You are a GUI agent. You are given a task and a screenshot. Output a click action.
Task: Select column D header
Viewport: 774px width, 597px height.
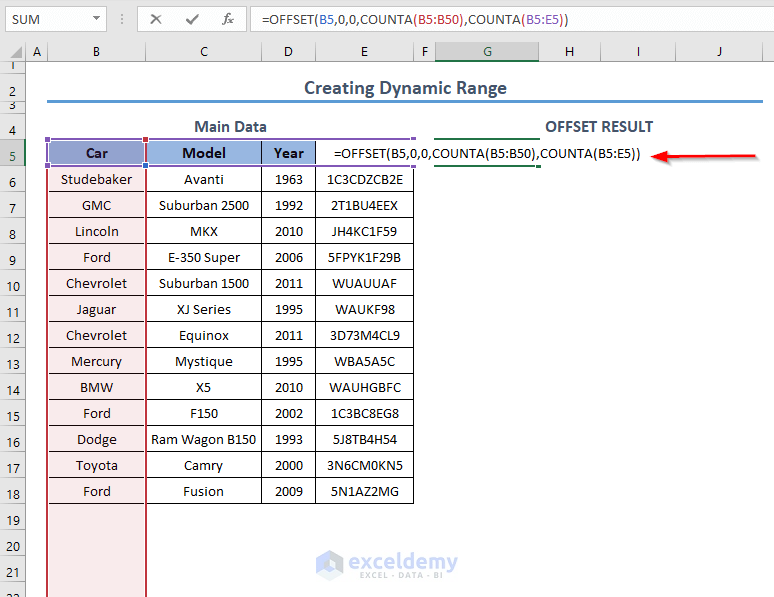tap(288, 52)
